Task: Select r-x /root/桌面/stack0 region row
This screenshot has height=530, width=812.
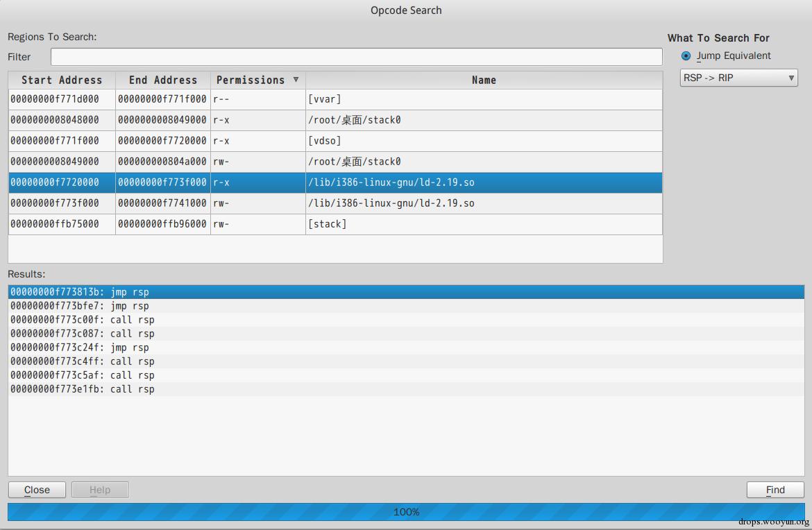Action: click(x=335, y=120)
